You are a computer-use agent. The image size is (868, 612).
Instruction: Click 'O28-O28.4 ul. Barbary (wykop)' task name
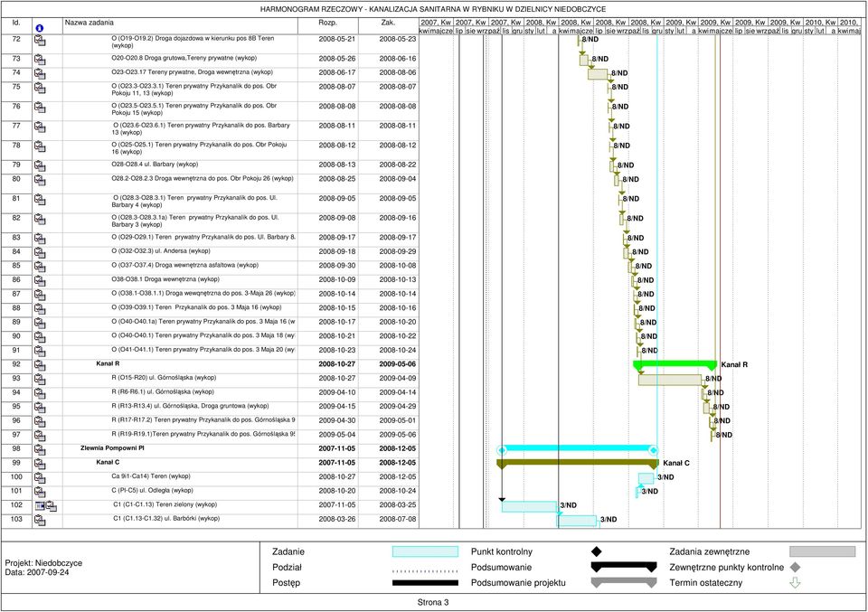coord(155,165)
